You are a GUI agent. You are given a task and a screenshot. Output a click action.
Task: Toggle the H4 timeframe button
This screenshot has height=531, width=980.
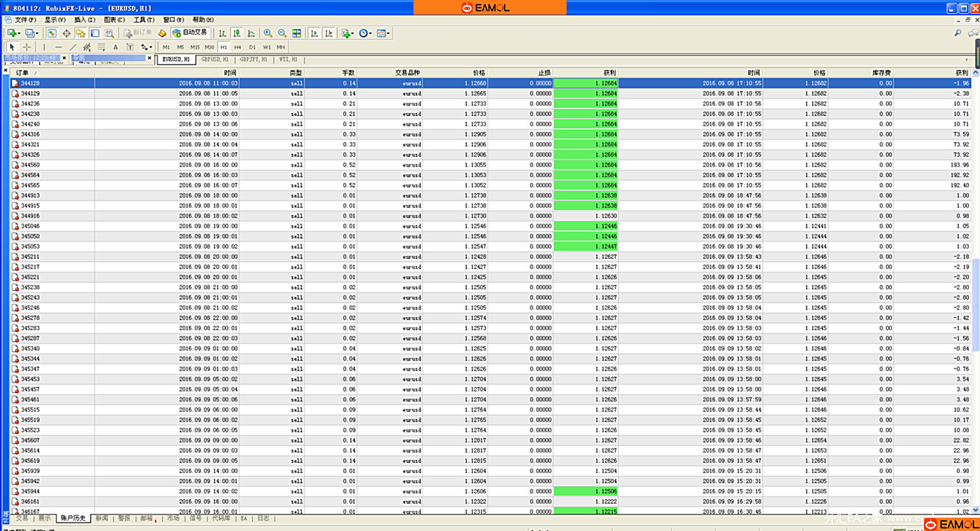click(237, 47)
